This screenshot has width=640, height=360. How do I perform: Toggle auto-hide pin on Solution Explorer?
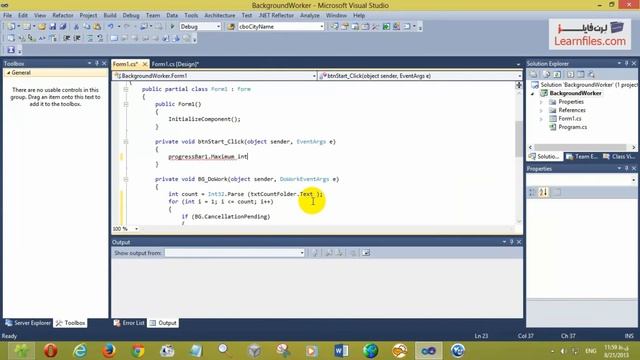pos(627,63)
